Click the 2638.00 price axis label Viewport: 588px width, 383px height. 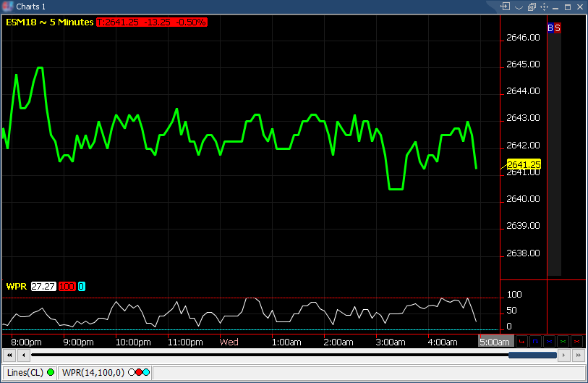point(523,253)
